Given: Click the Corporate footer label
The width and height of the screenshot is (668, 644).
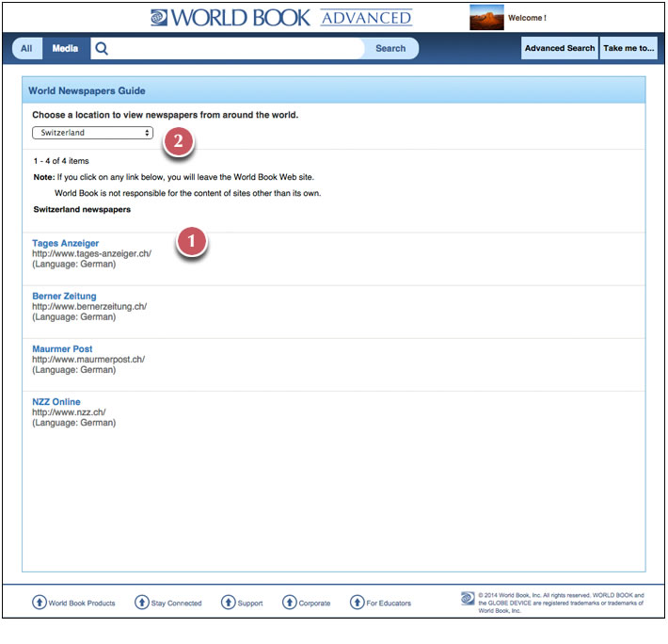Looking at the screenshot, I should click(314, 604).
